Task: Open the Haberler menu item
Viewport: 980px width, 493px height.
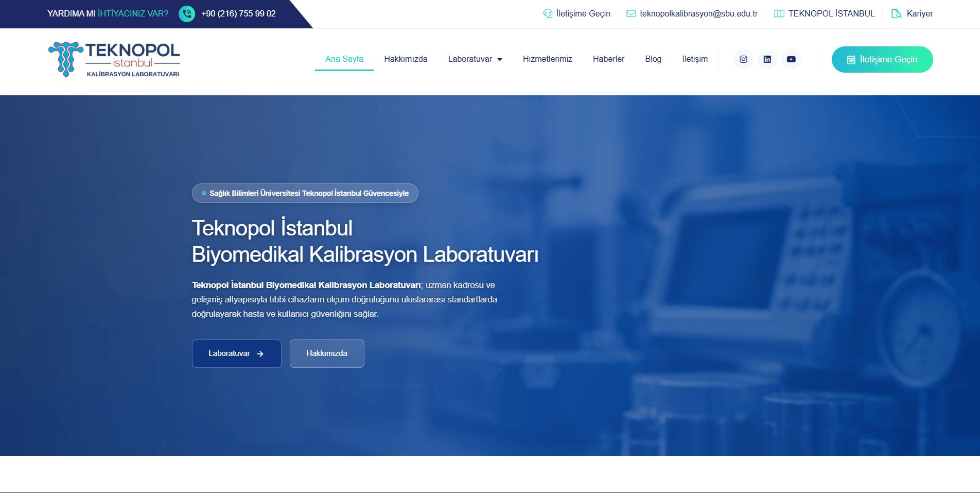Action: click(x=608, y=59)
